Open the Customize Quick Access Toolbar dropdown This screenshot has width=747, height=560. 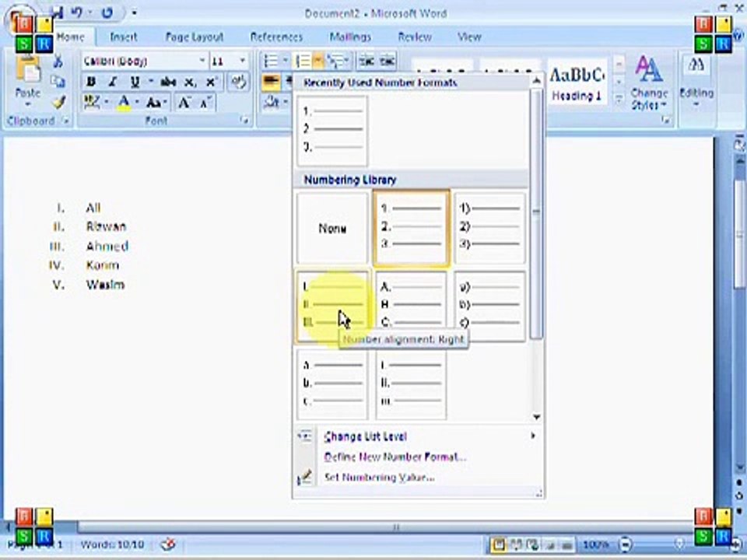pyautogui.click(x=135, y=13)
